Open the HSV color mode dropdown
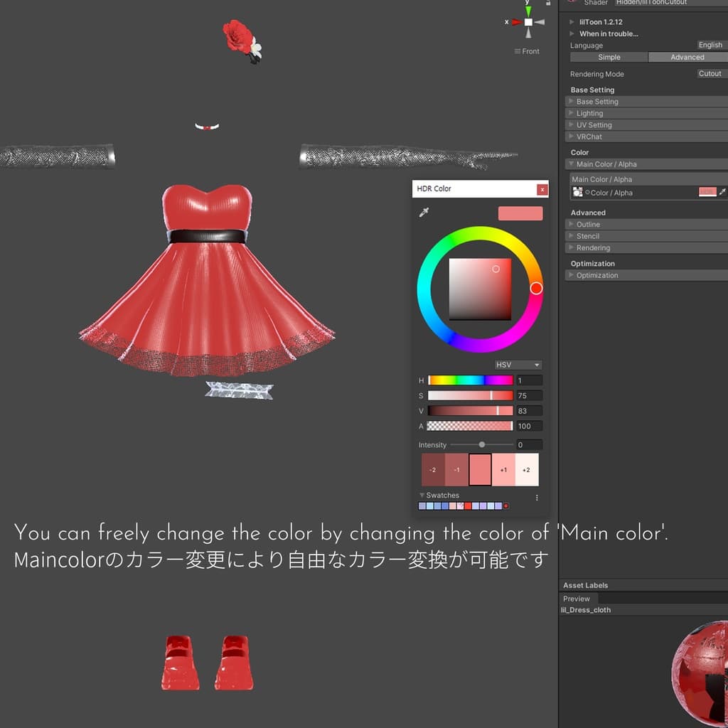This screenshot has height=728, width=728. click(x=518, y=365)
